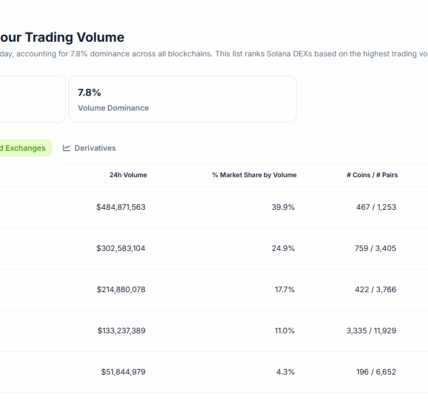Click the 24.9% market share cell
Viewport: 428px width, 400px height.
point(283,248)
